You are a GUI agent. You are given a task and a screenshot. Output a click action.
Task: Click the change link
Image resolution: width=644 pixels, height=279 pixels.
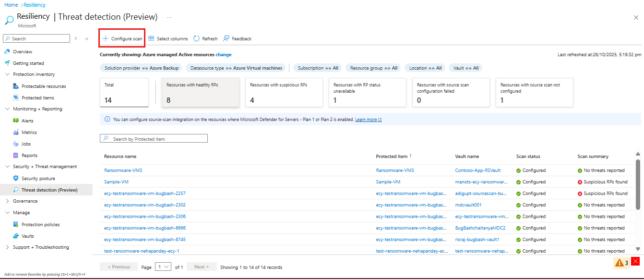tap(224, 55)
